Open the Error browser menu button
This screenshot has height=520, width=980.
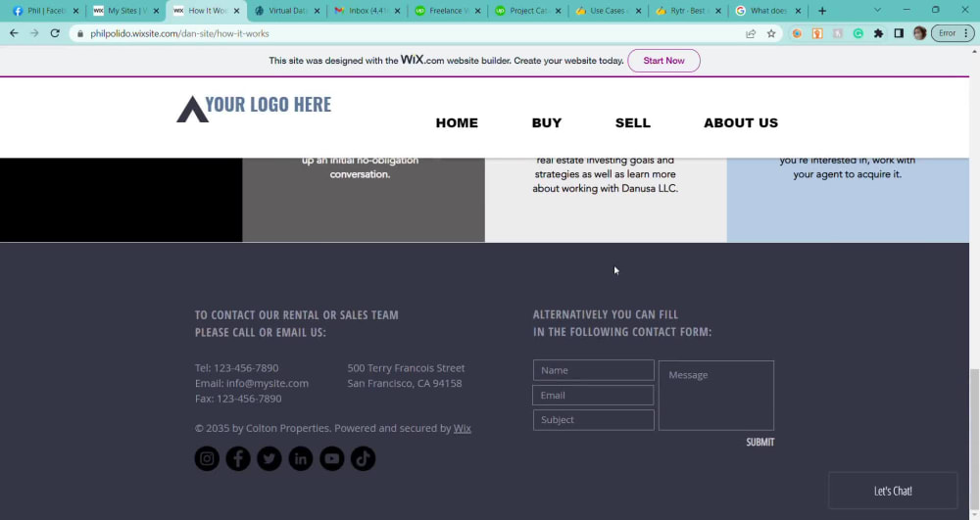pos(953,33)
